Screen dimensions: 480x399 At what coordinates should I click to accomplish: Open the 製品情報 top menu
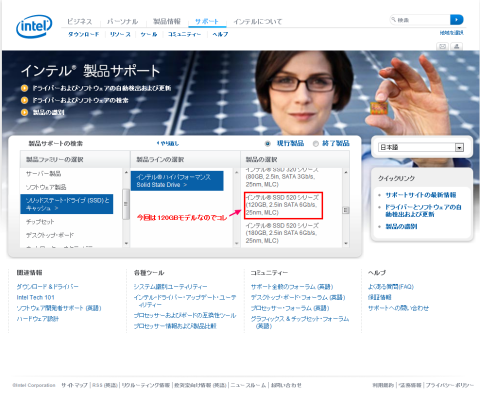click(x=167, y=22)
